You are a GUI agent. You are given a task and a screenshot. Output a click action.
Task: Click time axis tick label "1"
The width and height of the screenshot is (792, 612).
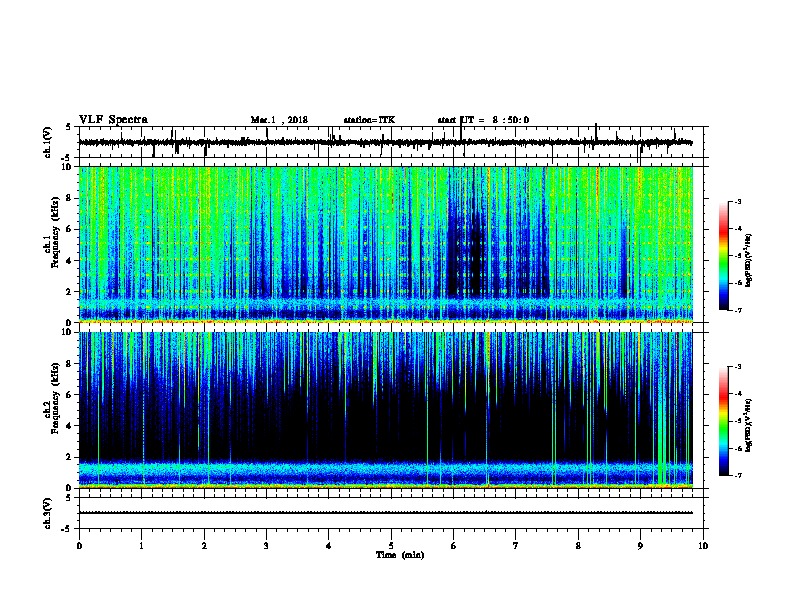tap(141, 546)
